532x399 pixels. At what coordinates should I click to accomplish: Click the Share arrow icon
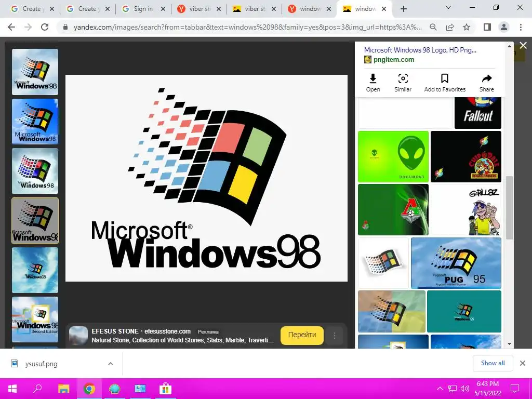486,83
